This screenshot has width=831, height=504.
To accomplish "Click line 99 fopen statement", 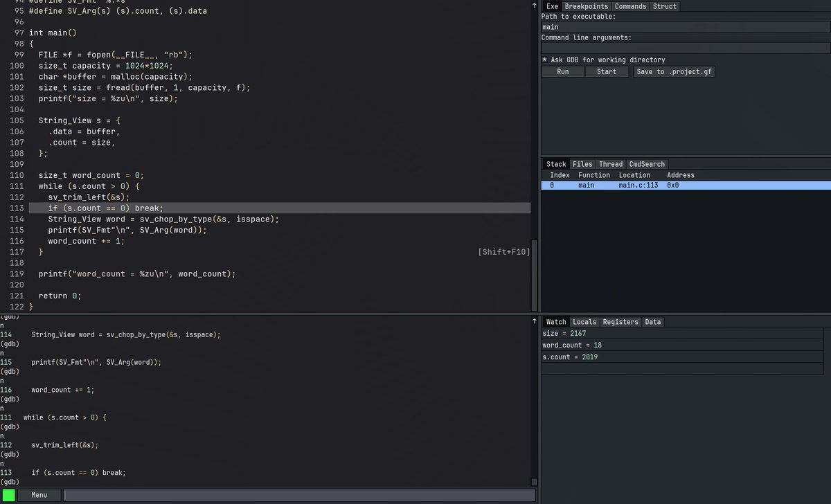I will 115,55.
